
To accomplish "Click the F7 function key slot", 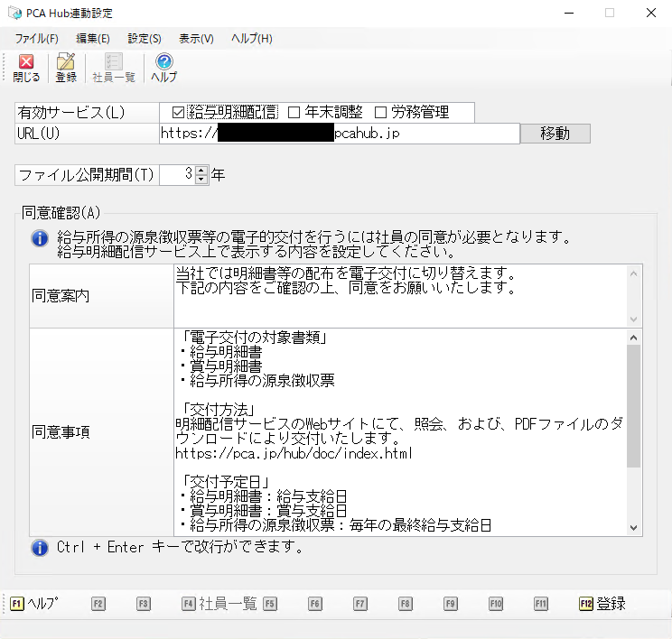I will coord(360,604).
